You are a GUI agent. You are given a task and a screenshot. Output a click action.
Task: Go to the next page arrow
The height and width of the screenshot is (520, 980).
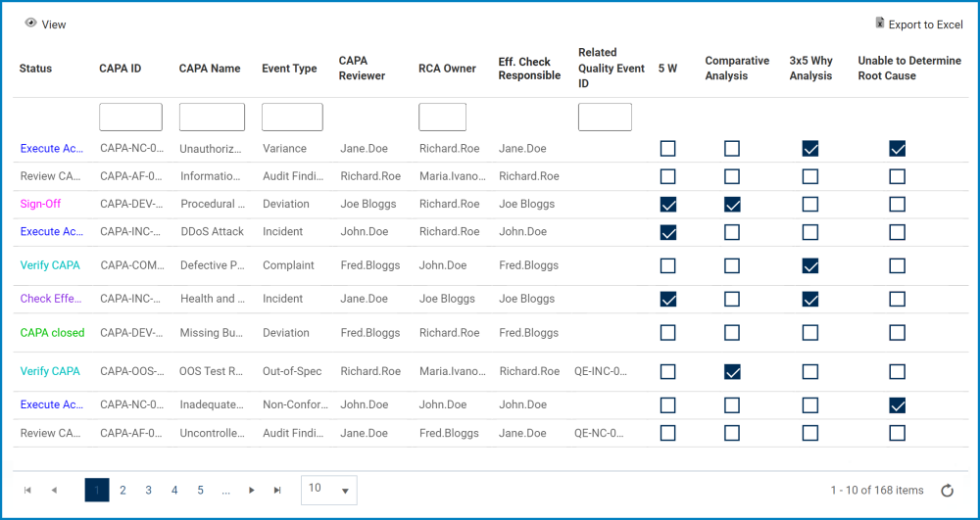tap(252, 491)
